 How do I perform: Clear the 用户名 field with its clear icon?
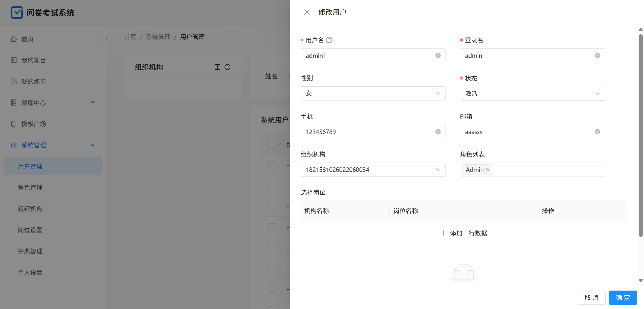pos(438,56)
